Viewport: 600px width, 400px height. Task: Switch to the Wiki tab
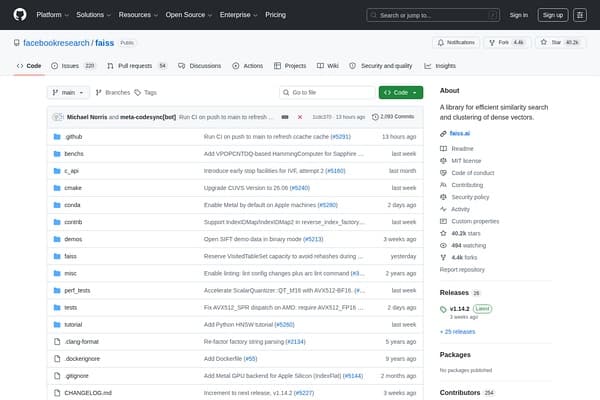(x=328, y=66)
